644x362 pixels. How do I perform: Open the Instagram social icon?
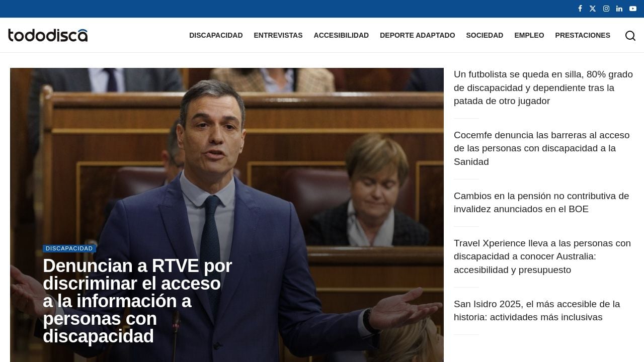coord(606,9)
